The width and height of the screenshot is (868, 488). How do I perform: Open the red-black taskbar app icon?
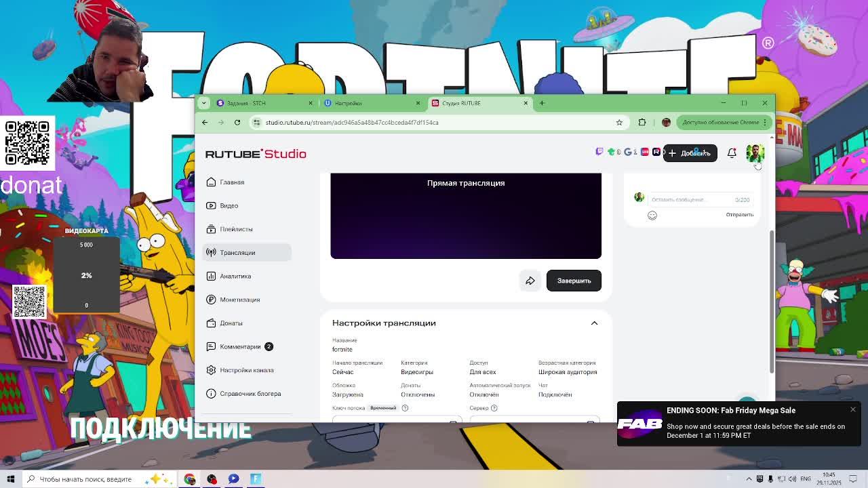(x=212, y=479)
